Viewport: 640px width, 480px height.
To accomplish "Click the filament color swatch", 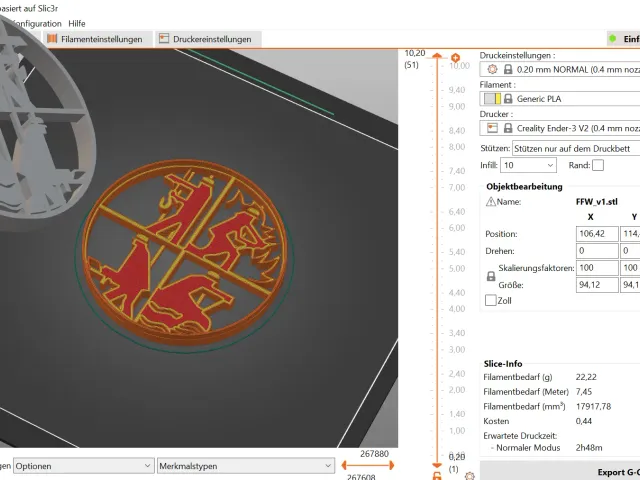I will (492, 99).
